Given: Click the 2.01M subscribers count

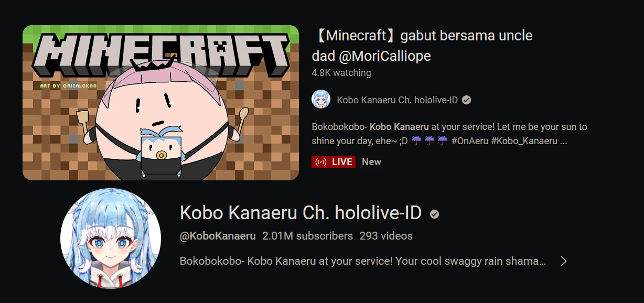Looking at the screenshot, I should pyautogui.click(x=307, y=236).
